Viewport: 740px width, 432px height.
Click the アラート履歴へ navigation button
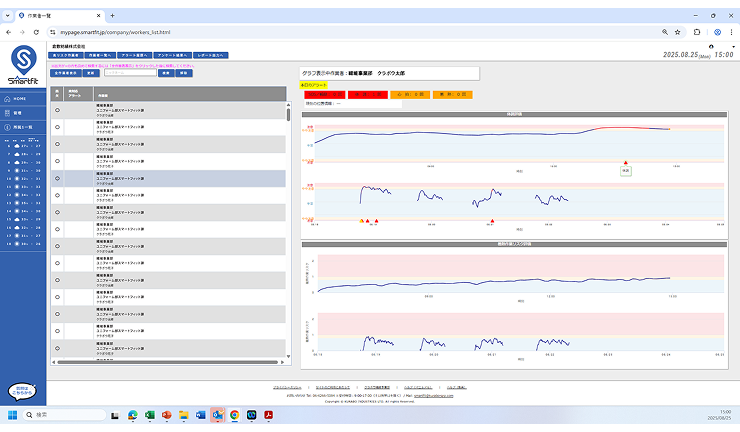pyautogui.click(x=135, y=54)
